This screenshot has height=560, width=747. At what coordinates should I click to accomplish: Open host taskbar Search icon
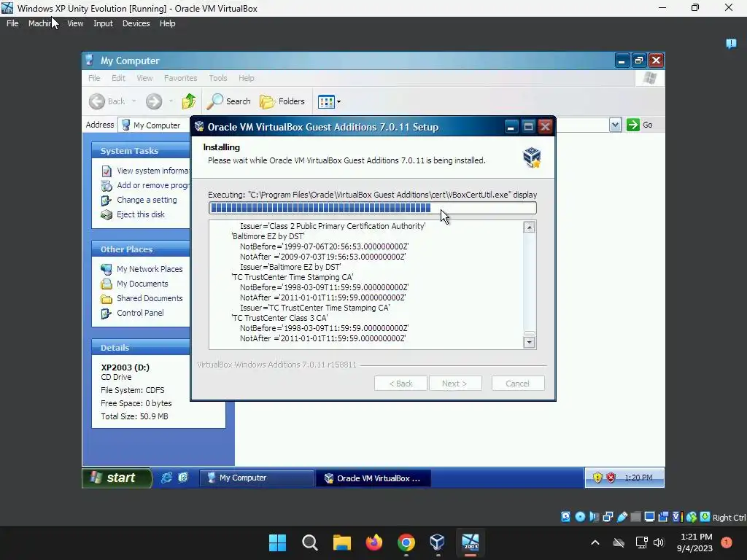(309, 542)
